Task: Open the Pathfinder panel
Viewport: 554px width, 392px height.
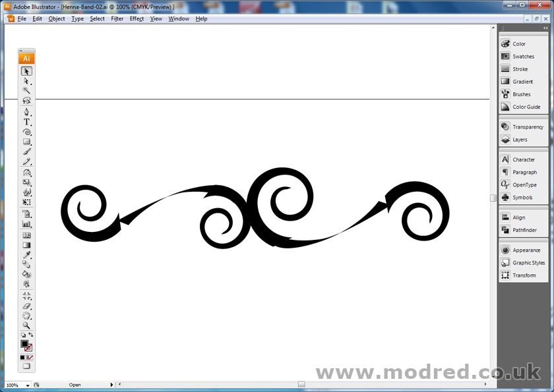Action: 524,230
